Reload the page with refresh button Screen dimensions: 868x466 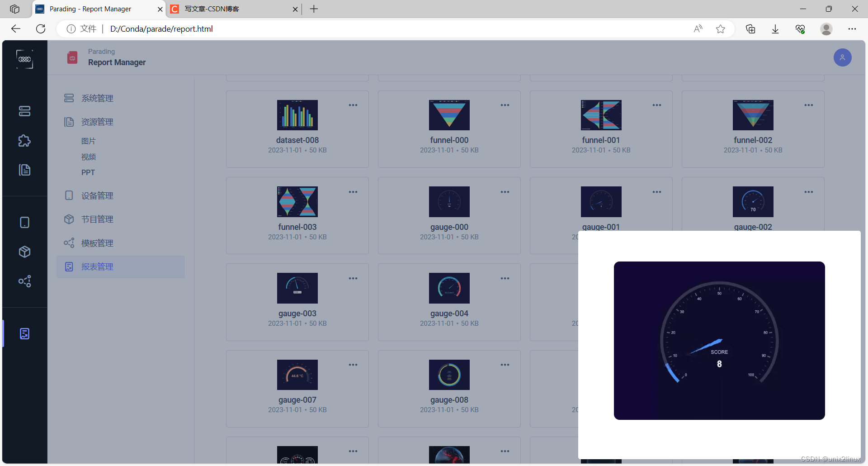point(41,29)
